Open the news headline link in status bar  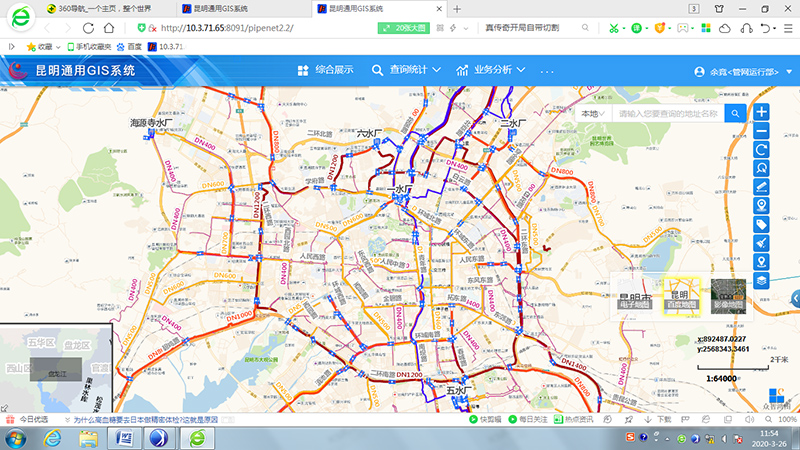pyautogui.click(x=146, y=419)
